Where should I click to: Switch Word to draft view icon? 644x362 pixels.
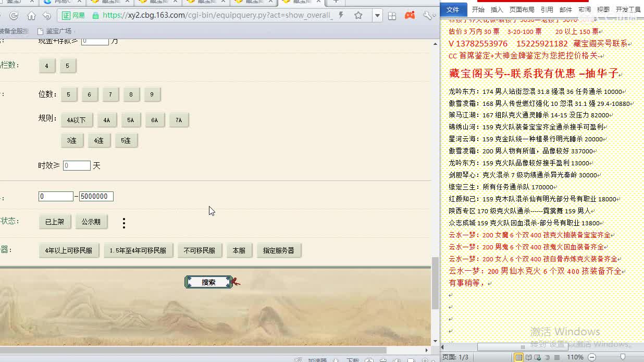(557, 357)
